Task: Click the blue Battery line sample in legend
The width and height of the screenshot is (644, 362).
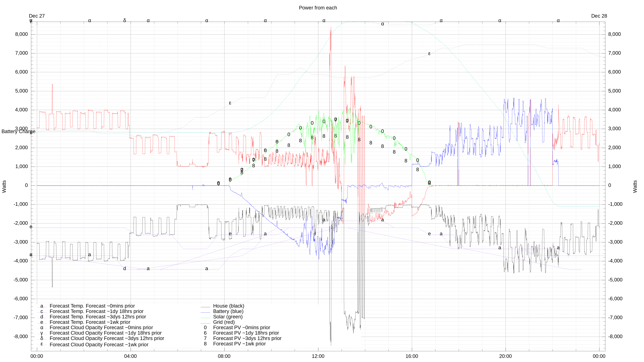Action: (x=206, y=312)
